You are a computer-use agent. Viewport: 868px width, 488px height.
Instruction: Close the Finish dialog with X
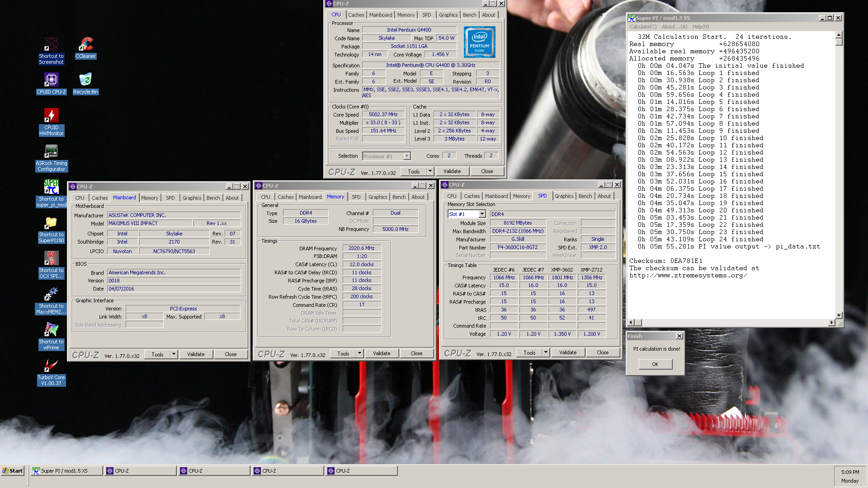pyautogui.click(x=679, y=336)
